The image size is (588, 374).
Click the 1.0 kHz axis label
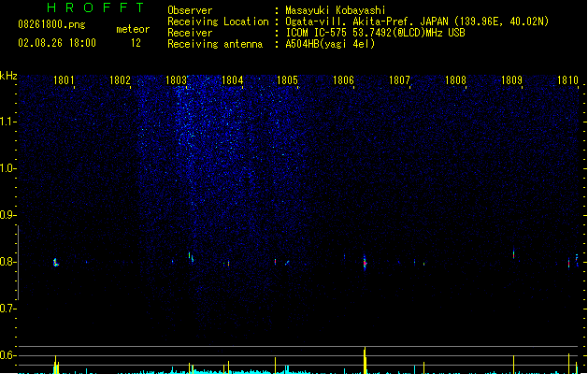point(7,168)
